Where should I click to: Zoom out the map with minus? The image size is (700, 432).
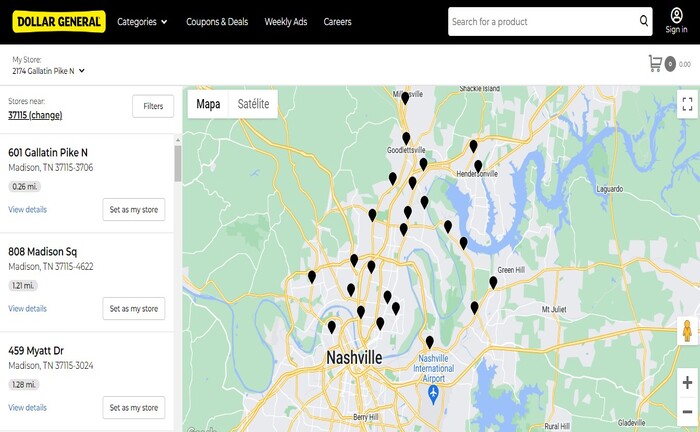click(688, 411)
